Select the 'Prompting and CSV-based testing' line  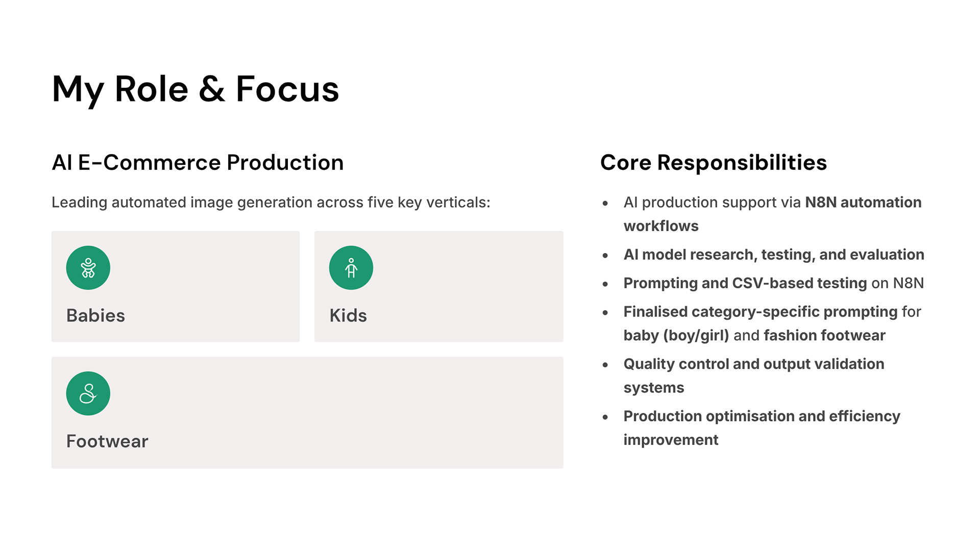coord(773,283)
